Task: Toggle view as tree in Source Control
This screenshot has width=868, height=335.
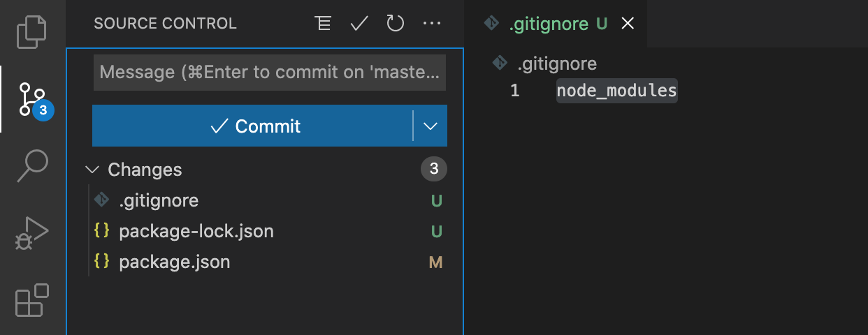Action: [x=322, y=24]
